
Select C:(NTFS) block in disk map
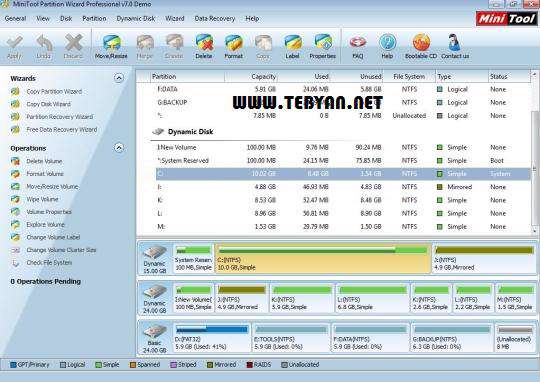click(323, 258)
